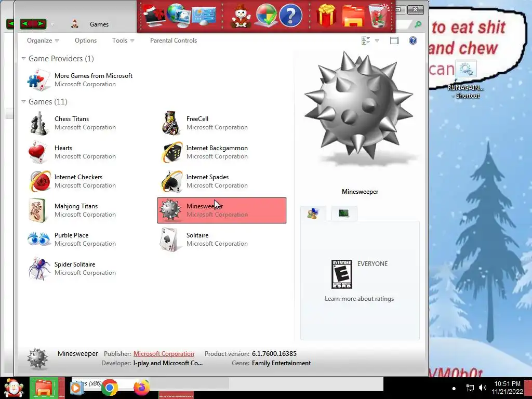The image size is (532, 399).
Task: Select the Purble Place game icon
Action: tap(38, 239)
